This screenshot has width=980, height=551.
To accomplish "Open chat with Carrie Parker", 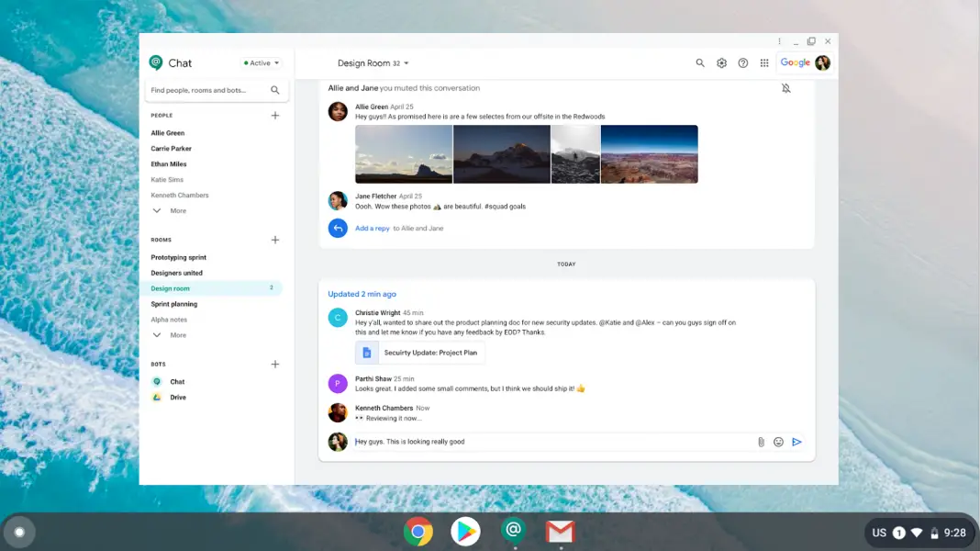I will (171, 148).
